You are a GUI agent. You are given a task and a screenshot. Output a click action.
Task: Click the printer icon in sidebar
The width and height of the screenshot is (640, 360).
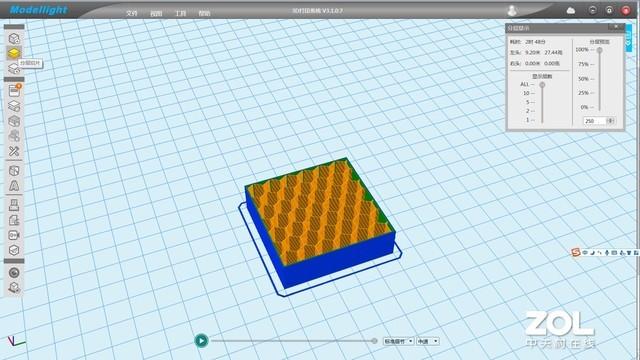click(14, 204)
